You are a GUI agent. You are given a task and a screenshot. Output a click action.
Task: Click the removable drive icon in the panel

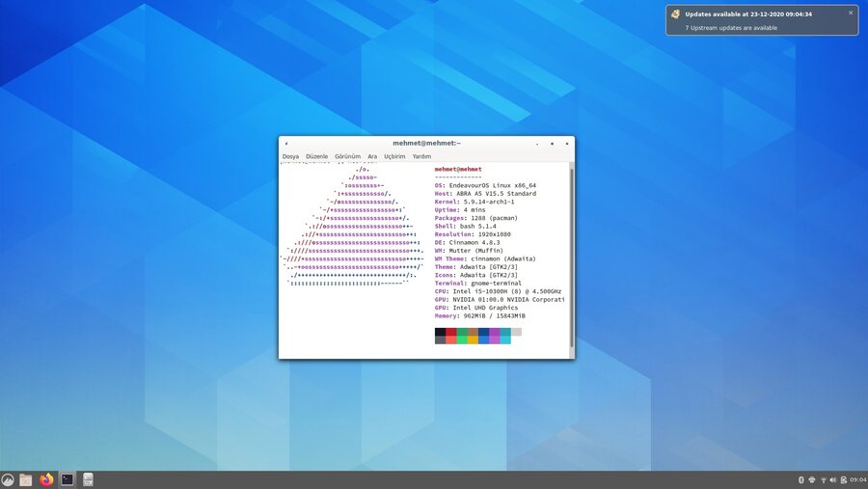pos(88,479)
